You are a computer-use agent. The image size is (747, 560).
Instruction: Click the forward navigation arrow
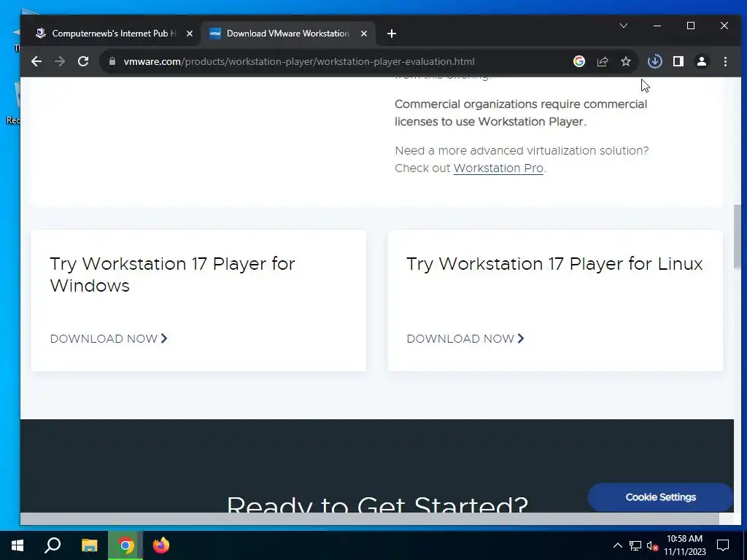click(60, 61)
